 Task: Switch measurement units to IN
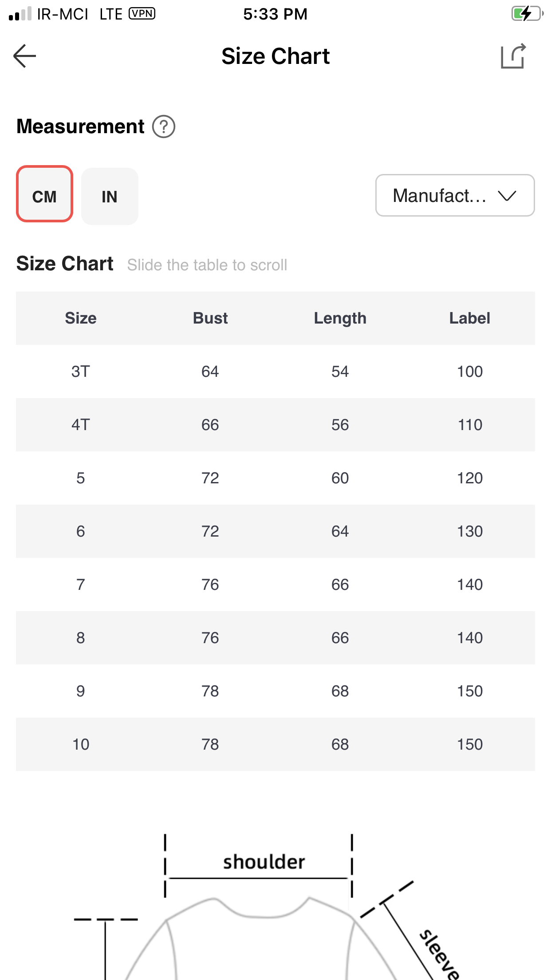pos(110,196)
